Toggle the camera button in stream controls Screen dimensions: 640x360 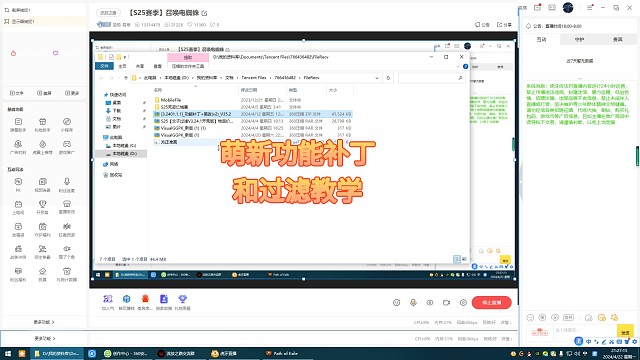(x=446, y=302)
